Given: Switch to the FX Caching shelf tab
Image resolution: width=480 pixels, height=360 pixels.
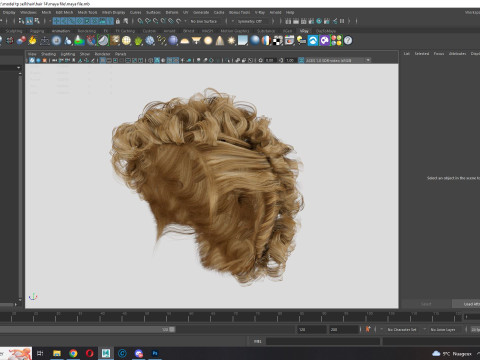Looking at the screenshot, I should tap(125, 31).
